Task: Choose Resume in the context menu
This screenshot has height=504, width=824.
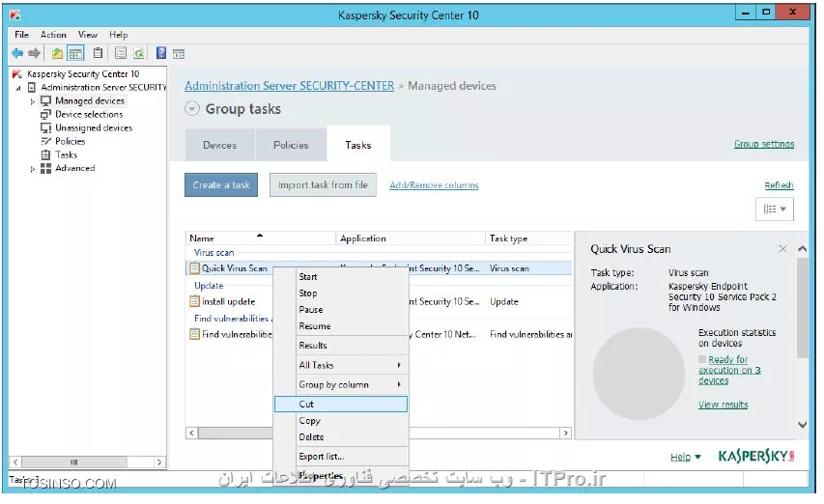Action: coord(341,325)
